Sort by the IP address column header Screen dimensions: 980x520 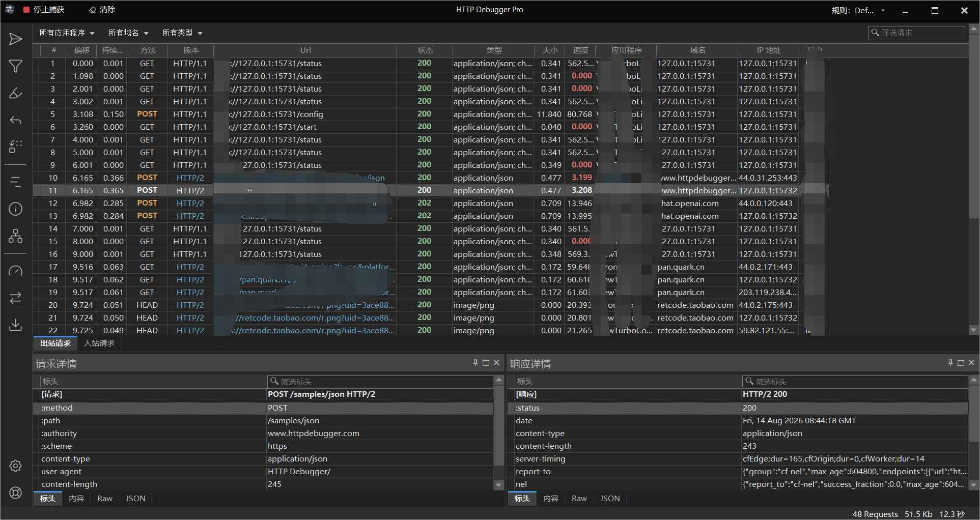point(769,50)
